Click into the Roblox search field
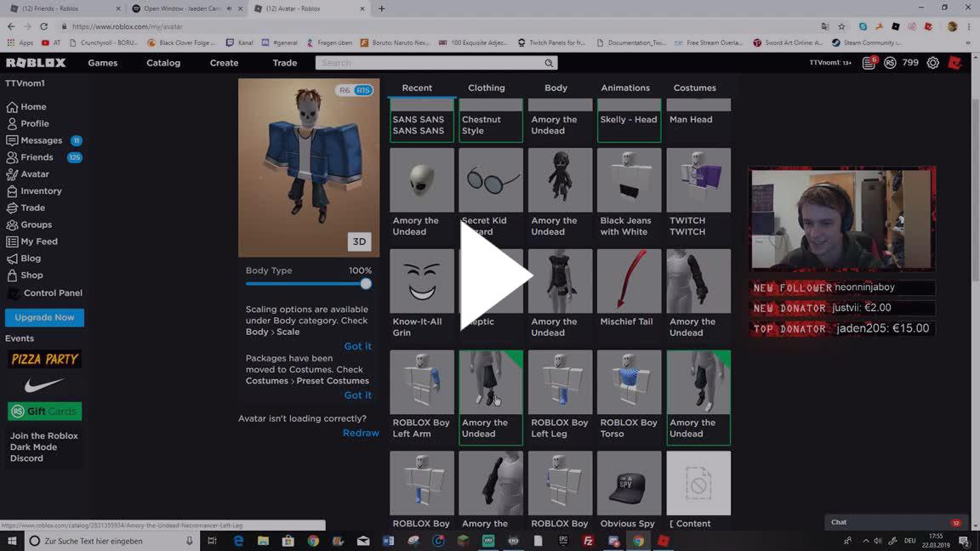The width and height of the screenshot is (980, 551). point(430,63)
